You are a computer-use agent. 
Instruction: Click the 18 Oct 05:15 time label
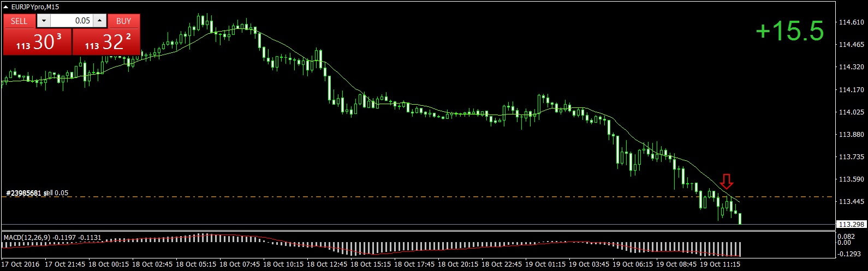[196, 264]
